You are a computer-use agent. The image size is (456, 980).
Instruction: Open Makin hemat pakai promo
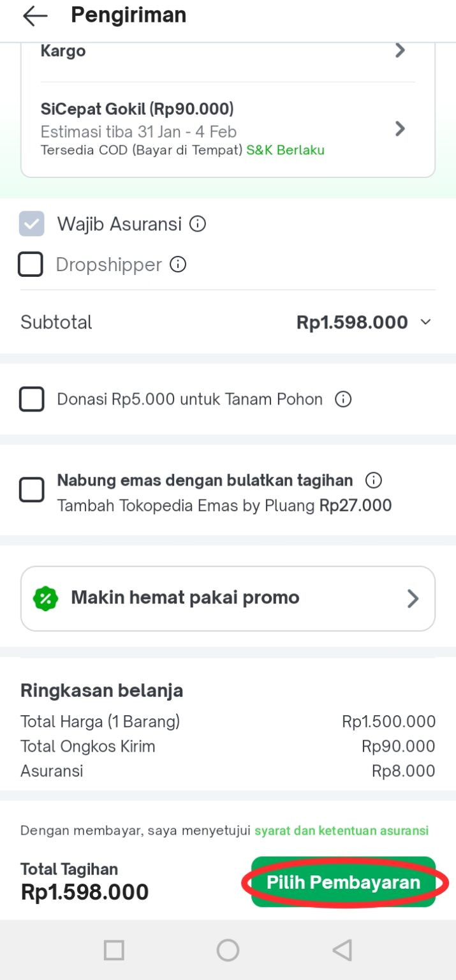coord(228,598)
